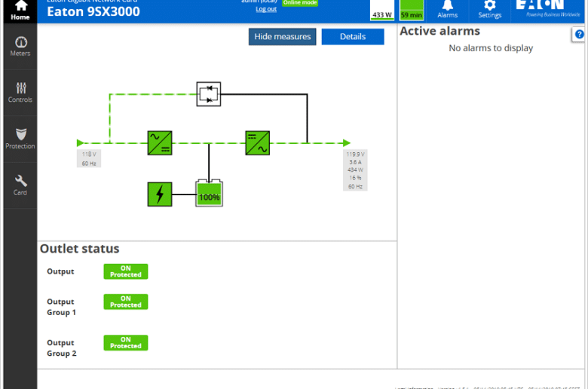Image resolution: width=588 pixels, height=389 pixels.
Task: Click the No alarms to display text
Action: coord(491,48)
